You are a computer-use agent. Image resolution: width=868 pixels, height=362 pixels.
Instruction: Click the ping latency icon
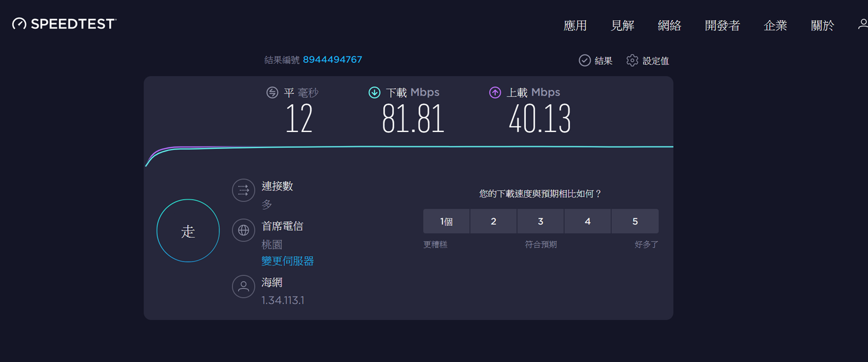click(272, 93)
